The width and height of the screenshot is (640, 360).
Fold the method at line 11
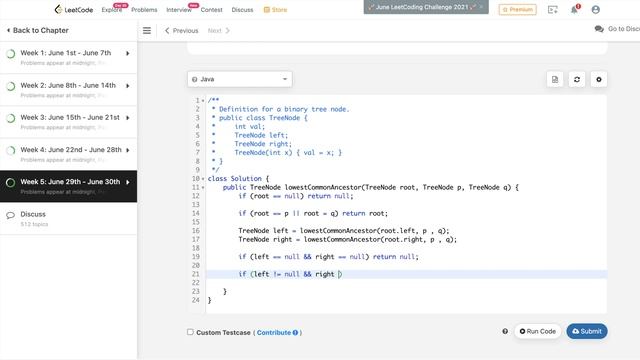pos(203,187)
